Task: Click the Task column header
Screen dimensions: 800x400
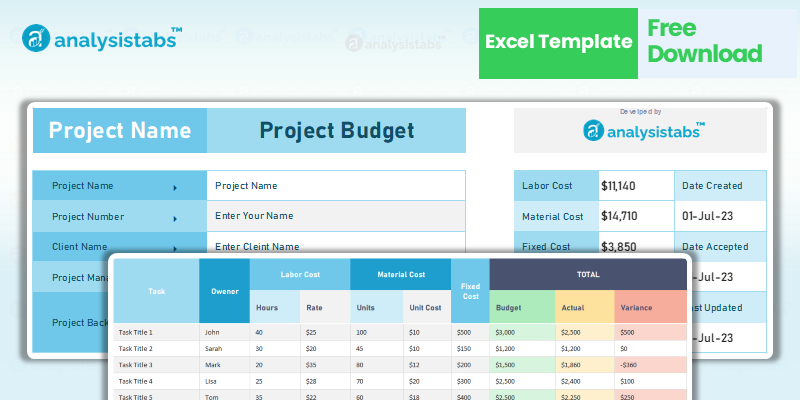Action: coord(157,291)
